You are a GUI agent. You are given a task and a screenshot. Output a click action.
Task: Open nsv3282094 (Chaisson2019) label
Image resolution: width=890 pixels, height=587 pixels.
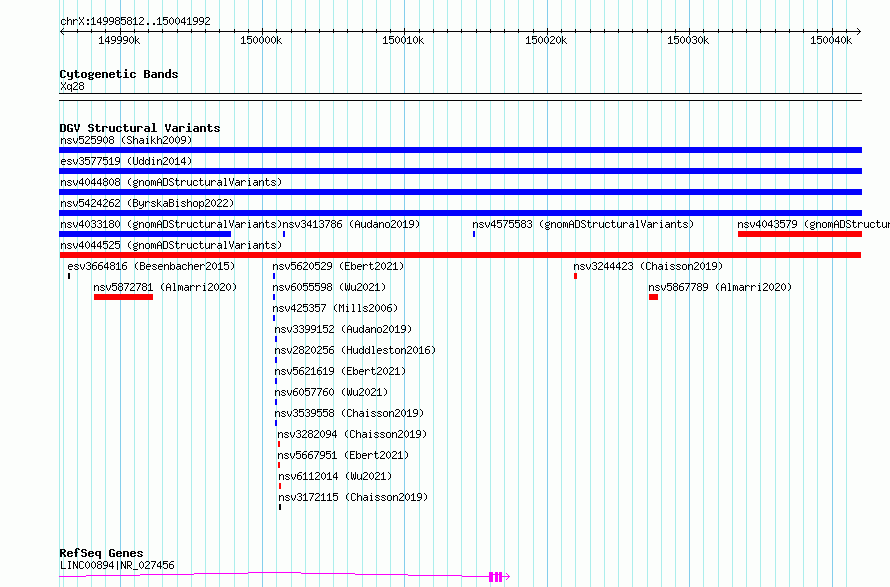pos(352,434)
